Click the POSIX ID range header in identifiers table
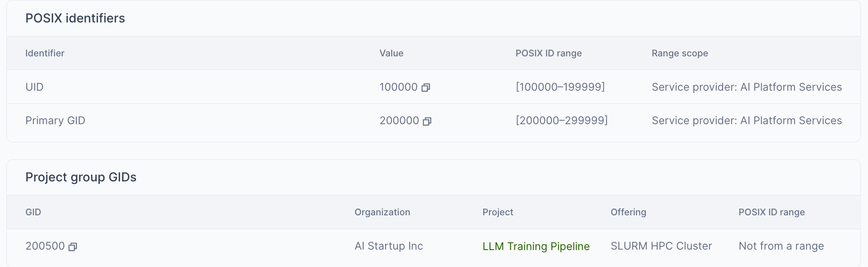The height and width of the screenshot is (267, 868). 548,53
